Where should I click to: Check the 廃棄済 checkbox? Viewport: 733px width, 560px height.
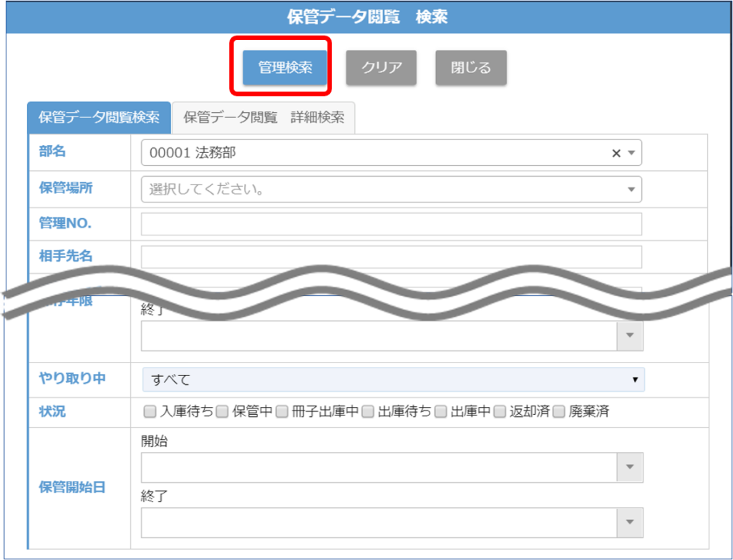(x=558, y=412)
